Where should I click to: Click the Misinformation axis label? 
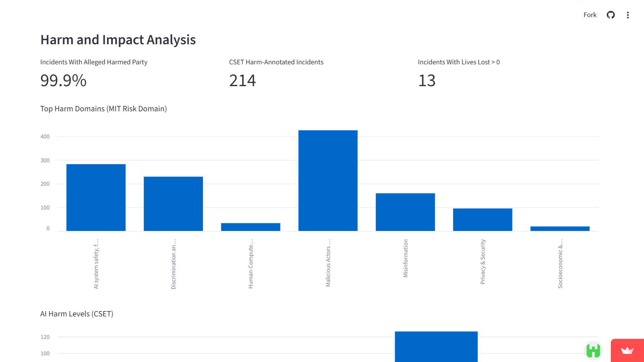pyautogui.click(x=406, y=258)
